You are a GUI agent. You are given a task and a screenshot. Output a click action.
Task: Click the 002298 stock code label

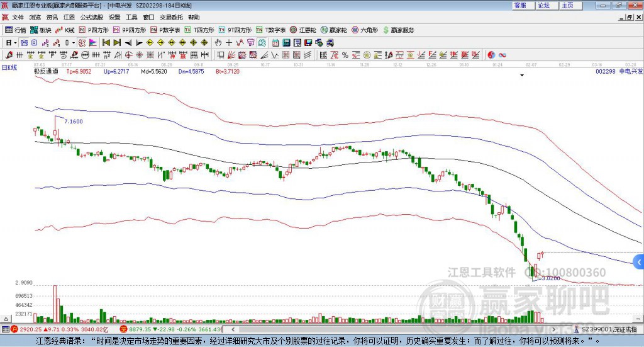tap(606, 72)
